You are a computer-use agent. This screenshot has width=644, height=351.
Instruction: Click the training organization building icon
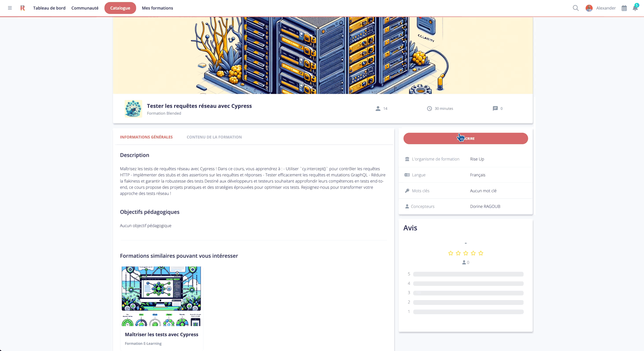click(x=407, y=159)
